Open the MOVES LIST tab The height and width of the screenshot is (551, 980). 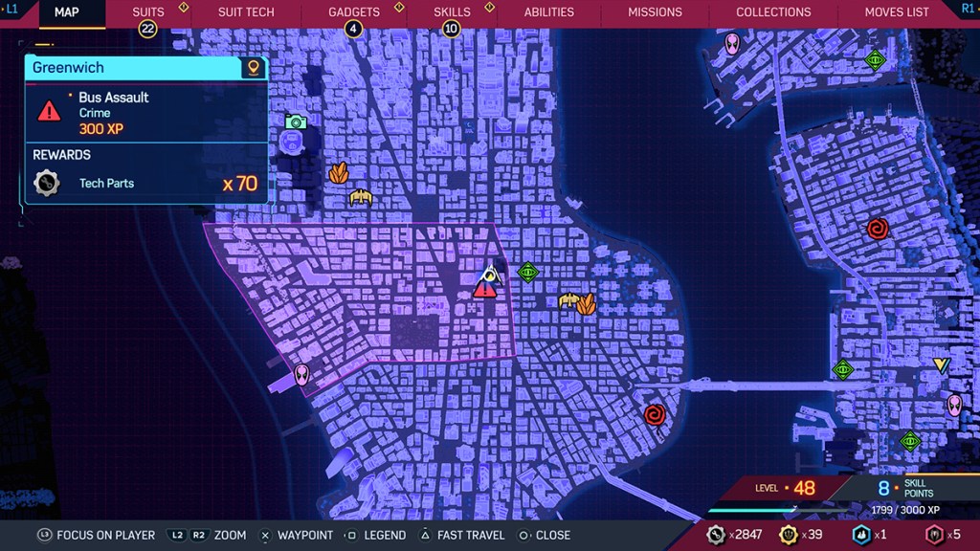click(x=897, y=11)
